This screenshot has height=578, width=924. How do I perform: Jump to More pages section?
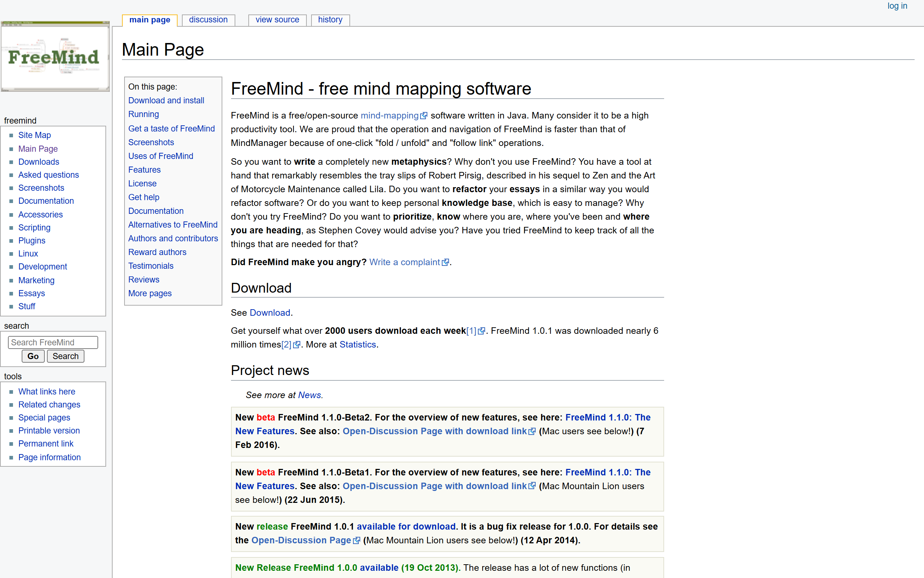click(x=150, y=294)
